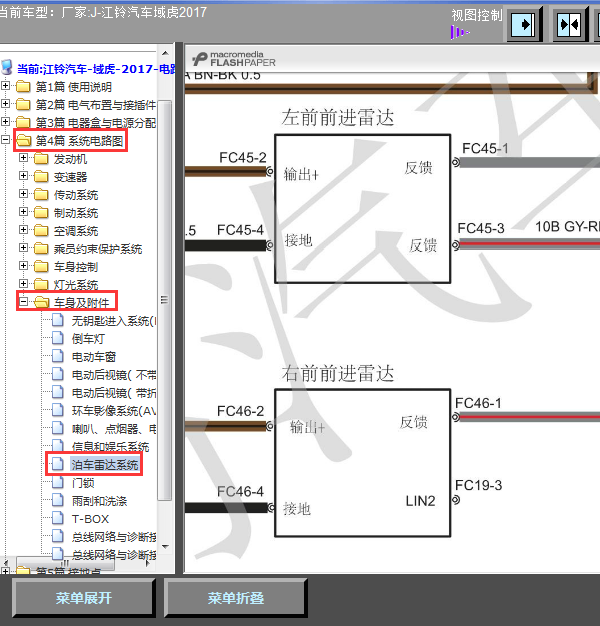
Task: Click the 菜单折叠 button
Action: [236, 598]
